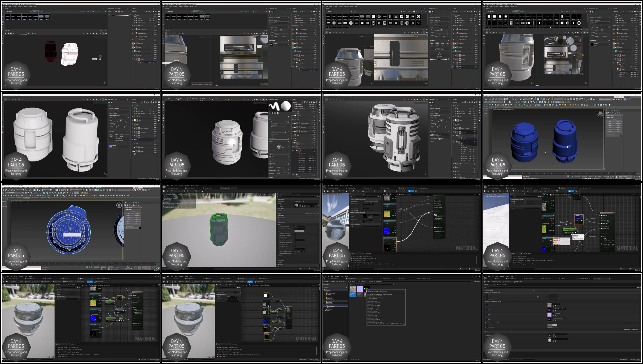Toggle the Automatic View Mip Bias checkbox
This screenshot has height=364, width=643.
coord(364,206)
